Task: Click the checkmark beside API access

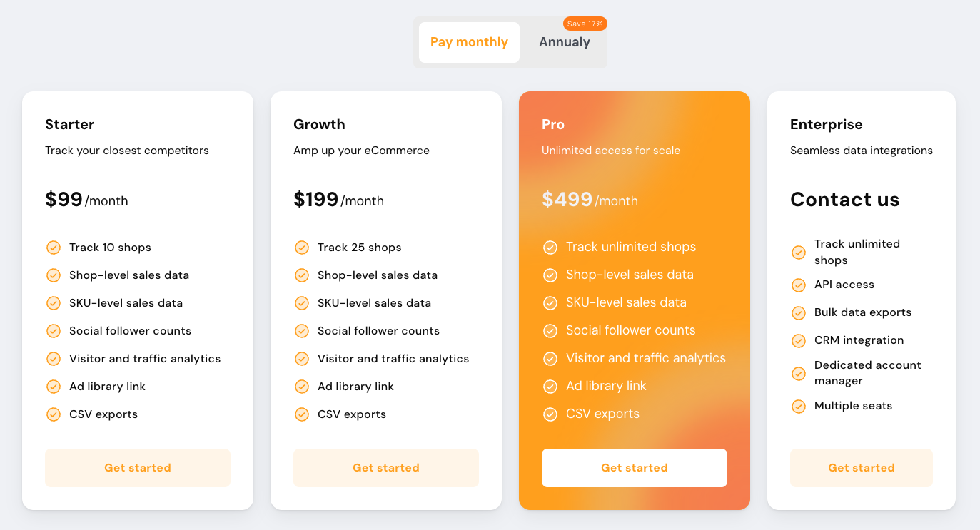Action: 799,285
